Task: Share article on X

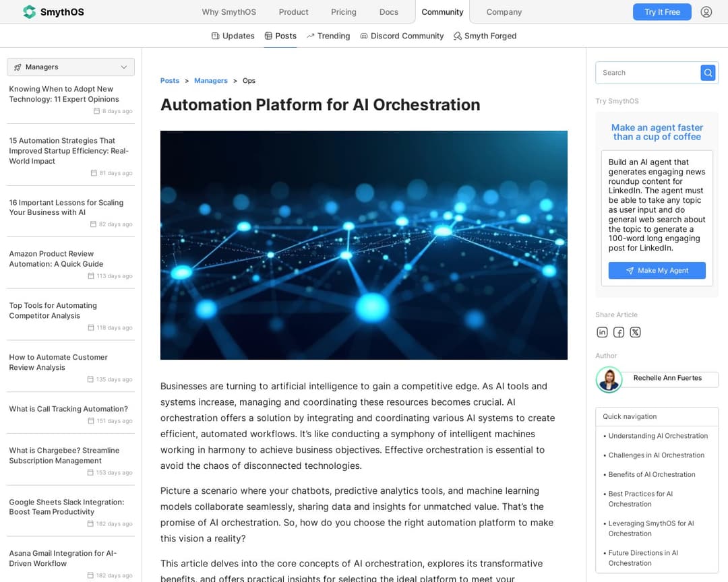Action: (x=635, y=332)
